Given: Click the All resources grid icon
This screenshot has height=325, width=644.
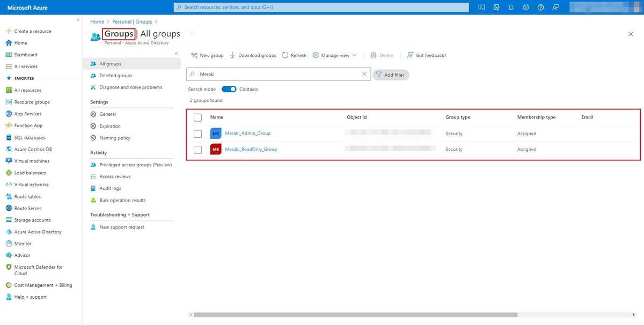Looking at the screenshot, I should [9, 90].
